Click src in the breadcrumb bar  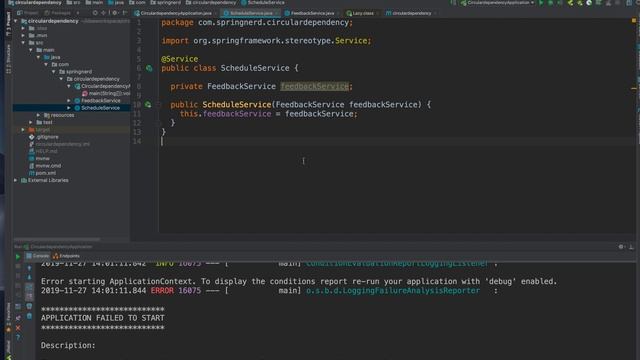point(73,2)
